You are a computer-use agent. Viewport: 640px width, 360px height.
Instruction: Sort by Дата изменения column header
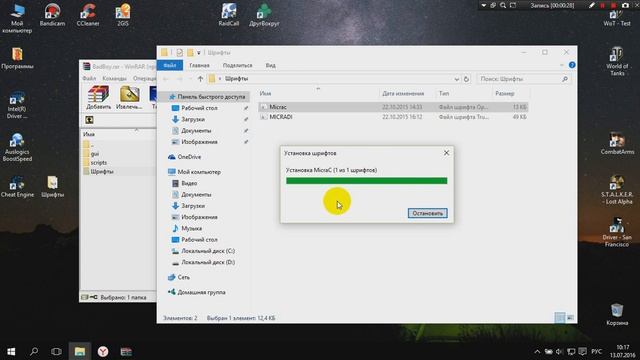click(403, 93)
